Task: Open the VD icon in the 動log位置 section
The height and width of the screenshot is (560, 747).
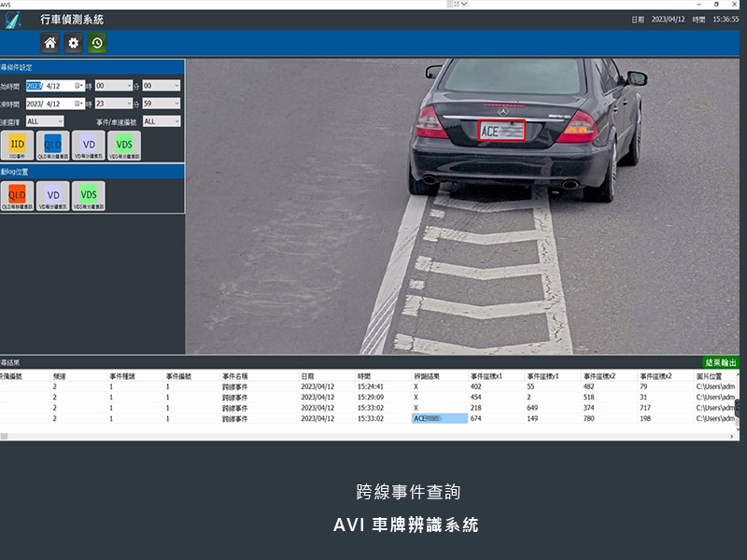Action: pyautogui.click(x=52, y=195)
